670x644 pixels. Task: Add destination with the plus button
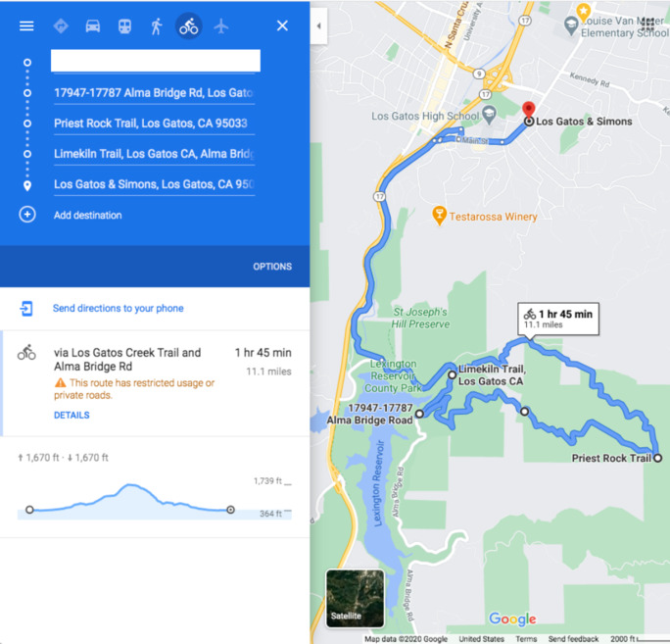27,215
